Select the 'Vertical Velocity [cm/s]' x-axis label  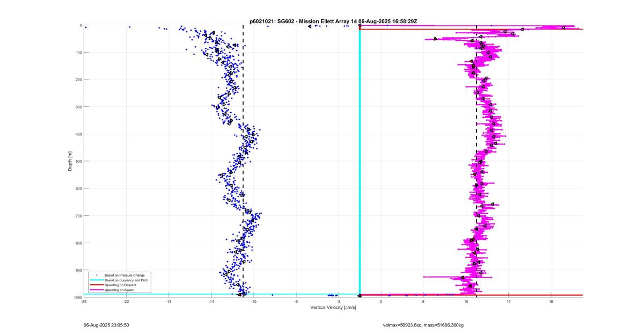click(x=333, y=307)
